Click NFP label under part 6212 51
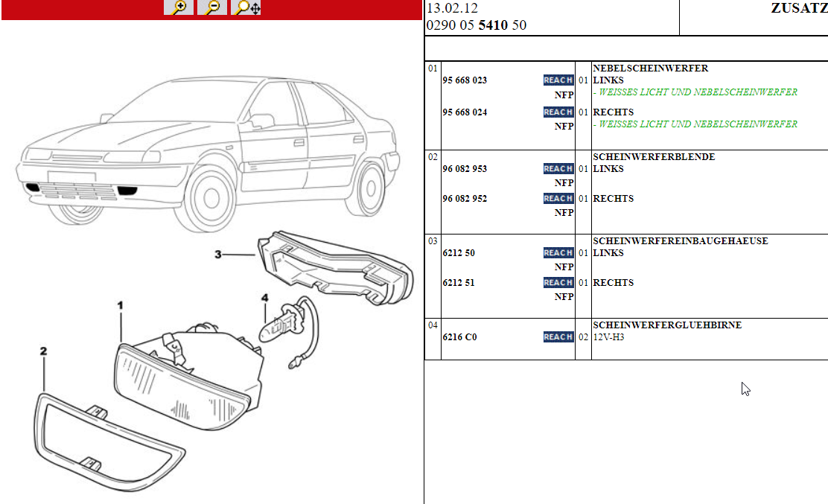Screen dimensions: 828x504 (564, 296)
